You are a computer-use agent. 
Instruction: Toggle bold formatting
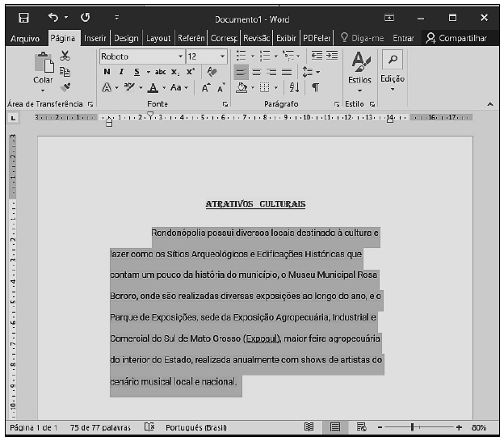click(x=107, y=72)
